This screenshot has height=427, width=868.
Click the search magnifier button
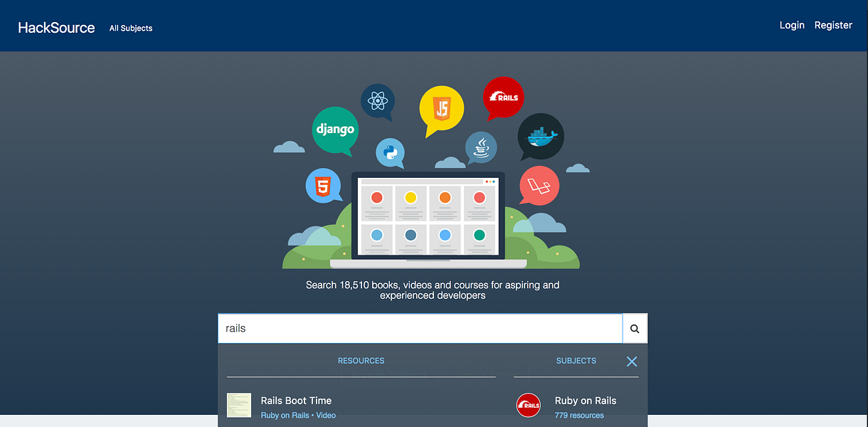pos(634,328)
